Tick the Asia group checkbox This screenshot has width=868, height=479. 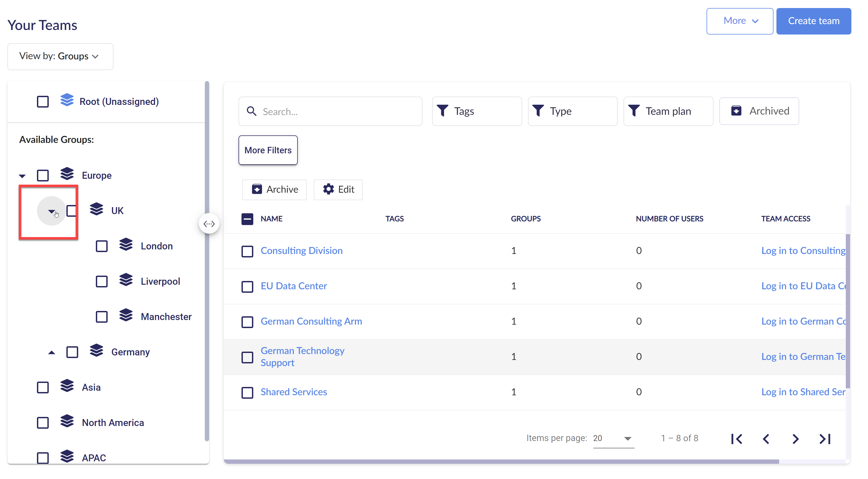click(x=43, y=388)
